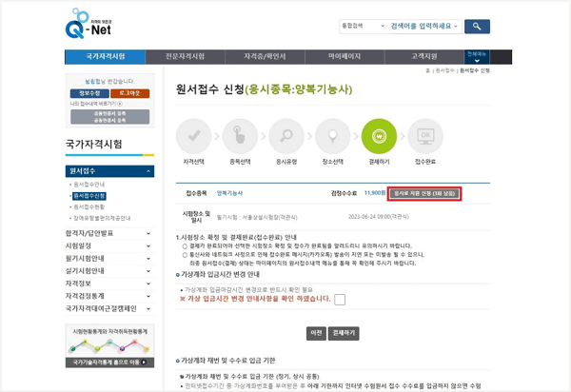Expand the 필기시험안내 sidebar menu
The image size is (571, 392).
148,259
